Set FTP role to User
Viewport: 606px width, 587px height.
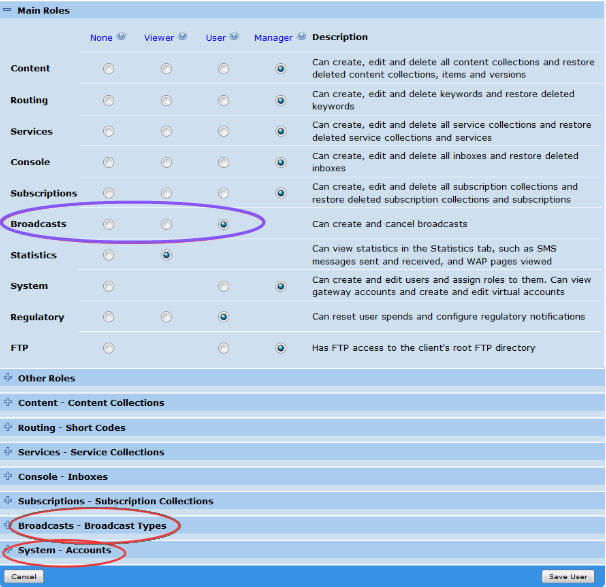click(x=223, y=348)
